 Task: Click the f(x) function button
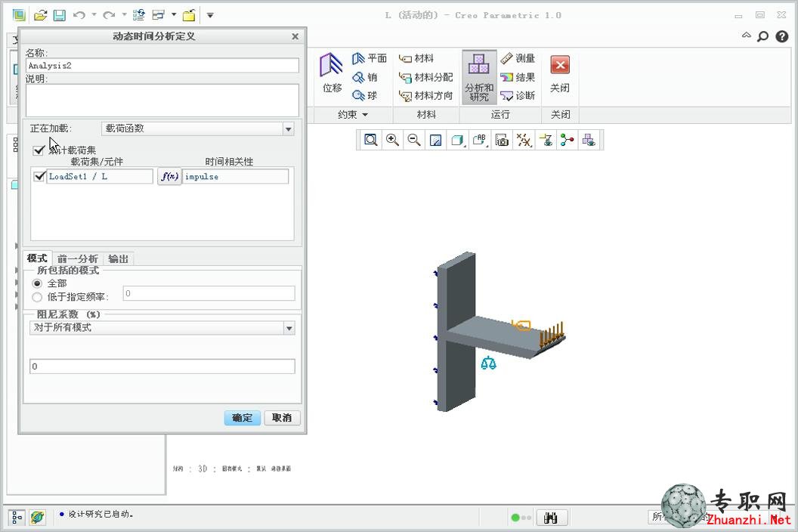coord(169,177)
